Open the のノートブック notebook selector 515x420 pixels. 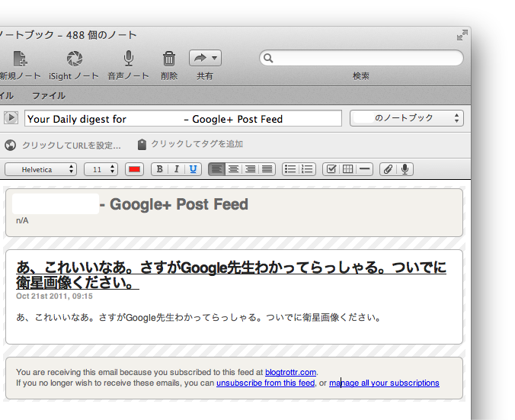[x=407, y=118]
